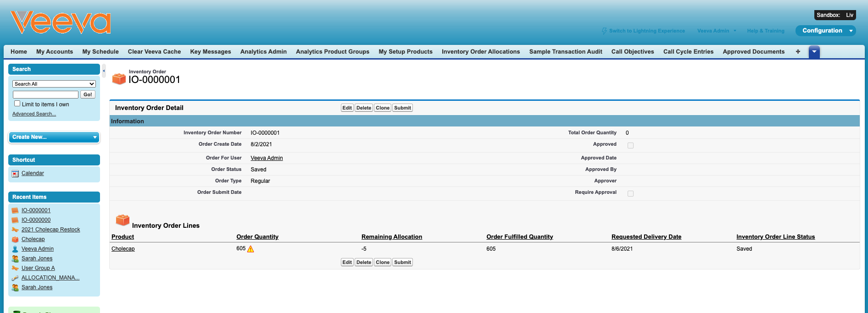Click the Veeva logo

pyautogui.click(x=61, y=23)
